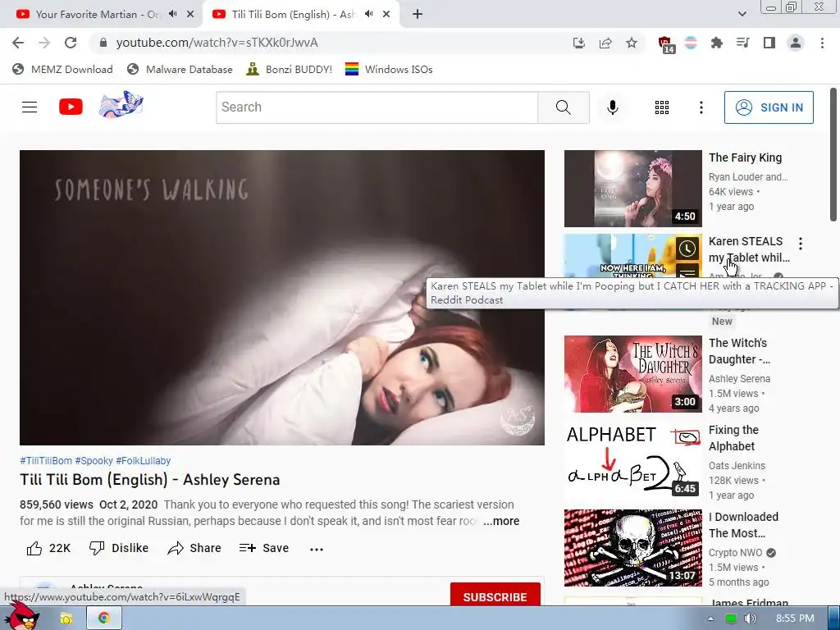Image resolution: width=840 pixels, height=630 pixels.
Task: Open the YouTube apps grid icon
Action: point(662,107)
